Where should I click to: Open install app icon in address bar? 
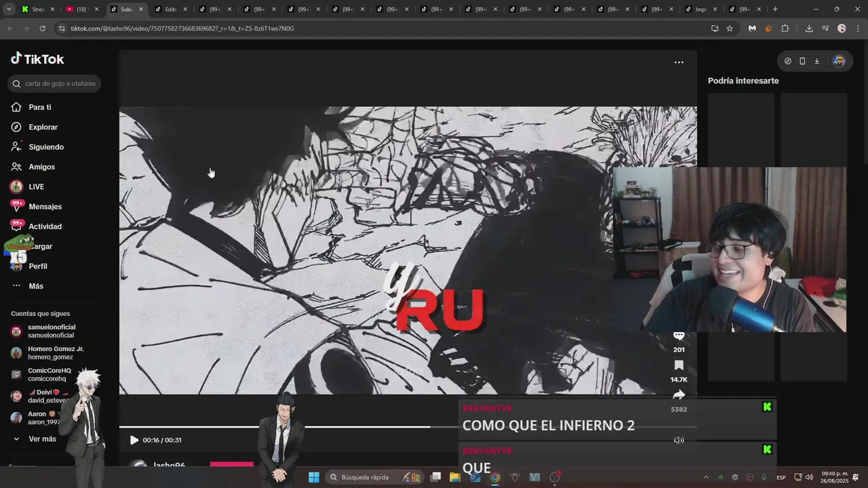(x=715, y=28)
